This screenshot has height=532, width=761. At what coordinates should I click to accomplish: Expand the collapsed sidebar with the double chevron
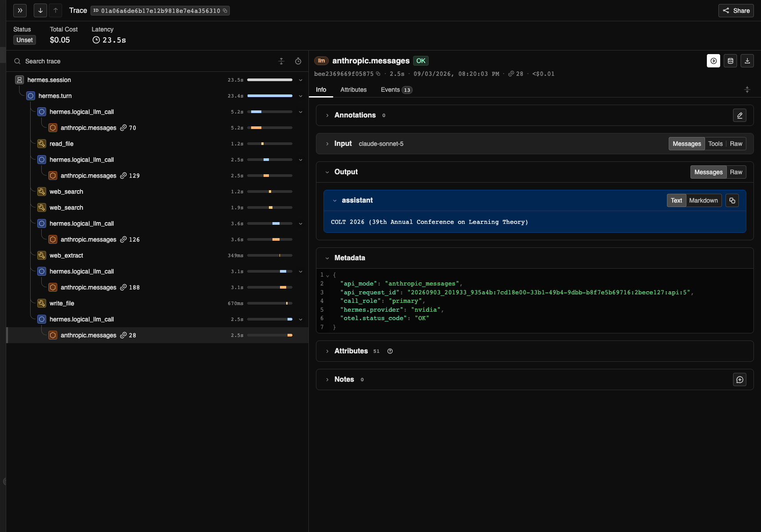tap(20, 11)
